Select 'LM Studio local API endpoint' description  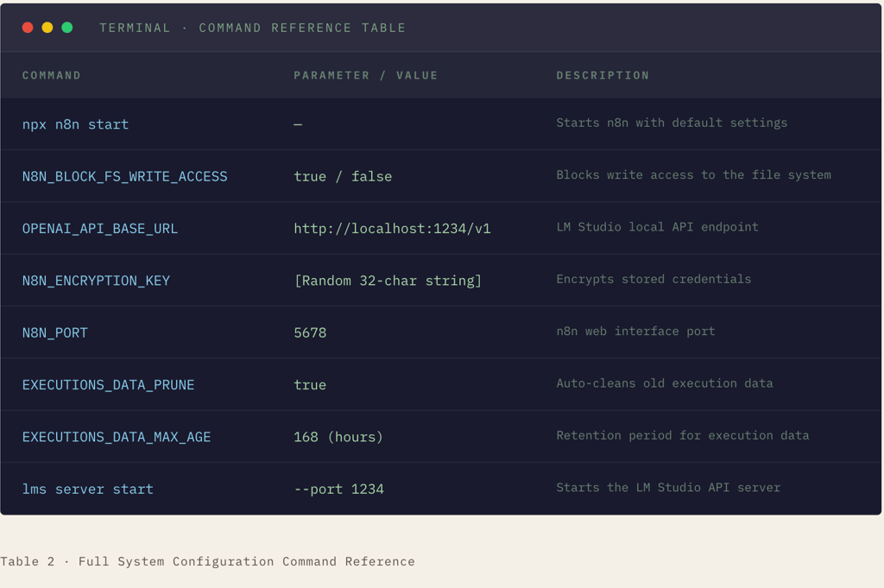(657, 227)
